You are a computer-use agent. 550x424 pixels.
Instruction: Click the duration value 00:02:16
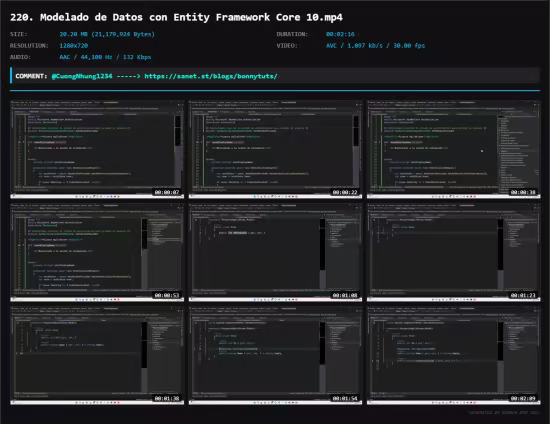tap(340, 34)
